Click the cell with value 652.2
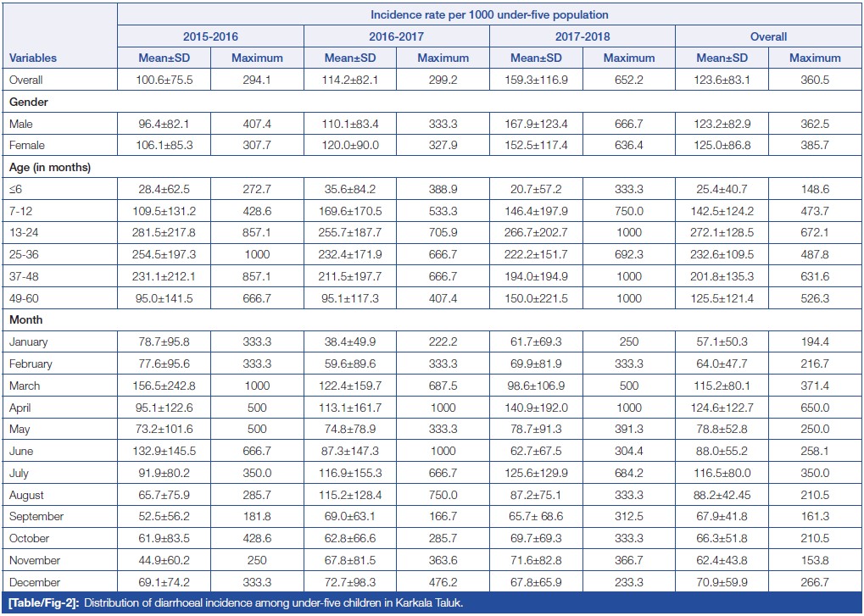This screenshot has height=616, width=864. [628, 80]
